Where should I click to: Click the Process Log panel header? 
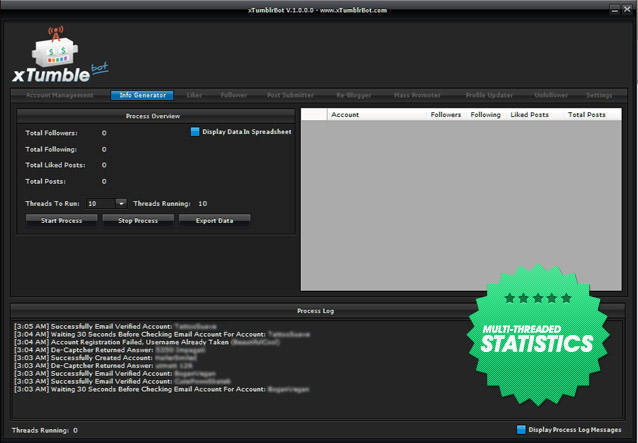[318, 311]
